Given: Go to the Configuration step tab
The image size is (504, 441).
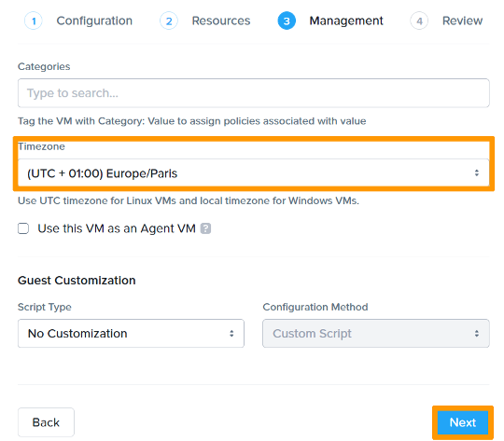Looking at the screenshot, I should pos(94,21).
